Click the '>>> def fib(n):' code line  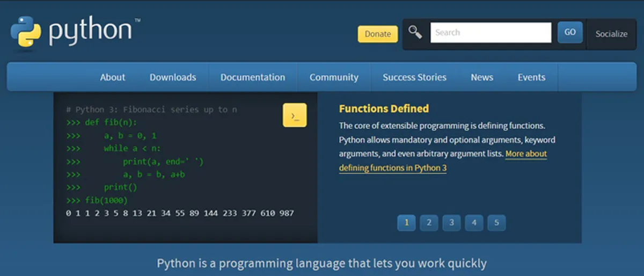102,122
